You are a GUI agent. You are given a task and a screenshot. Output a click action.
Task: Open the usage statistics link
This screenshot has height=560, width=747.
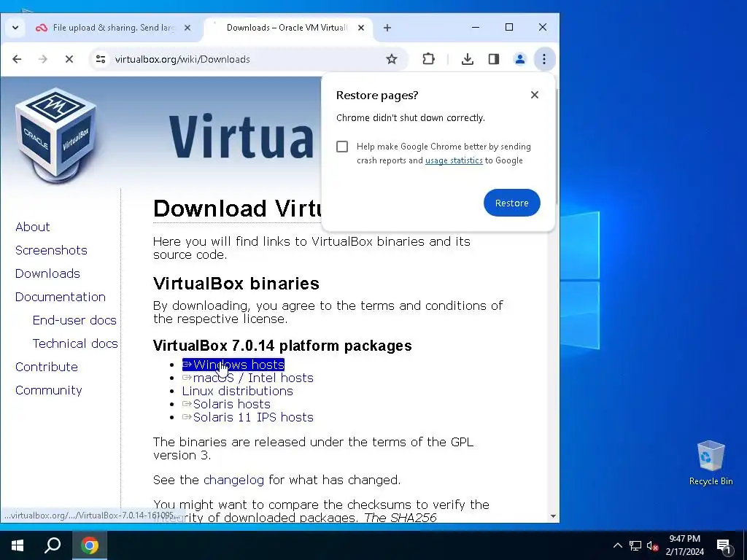pyautogui.click(x=454, y=160)
